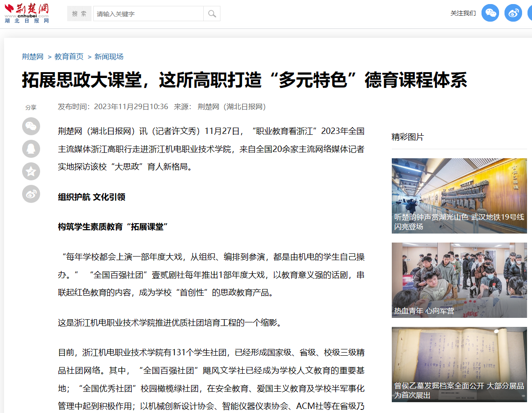This screenshot has height=413, width=532.
Task: Open the bronze chime bells metro station photo
Action: point(459,185)
